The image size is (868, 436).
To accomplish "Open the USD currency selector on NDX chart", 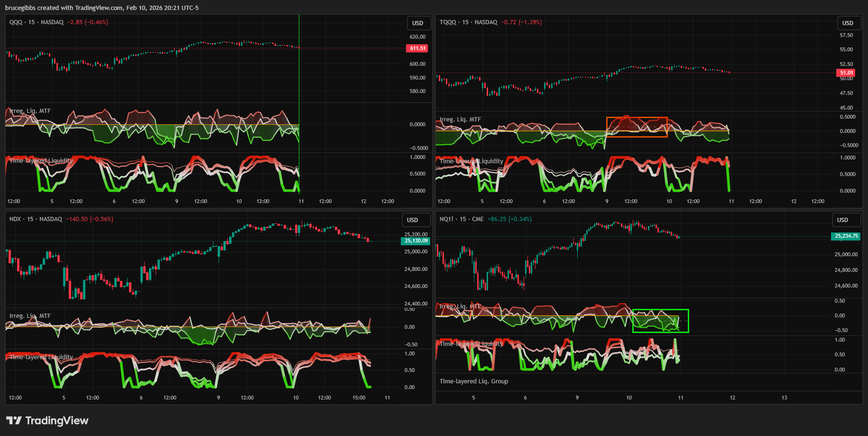I will point(412,220).
